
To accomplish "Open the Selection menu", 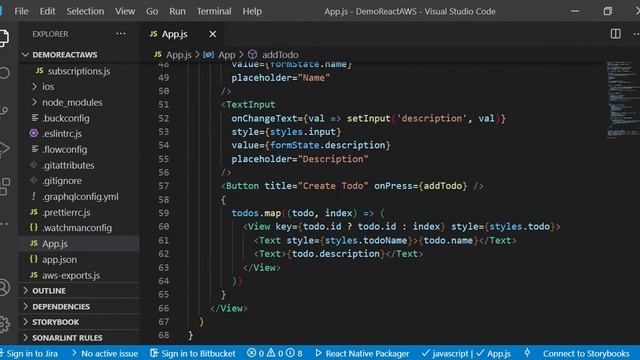I will pyautogui.click(x=85, y=11).
